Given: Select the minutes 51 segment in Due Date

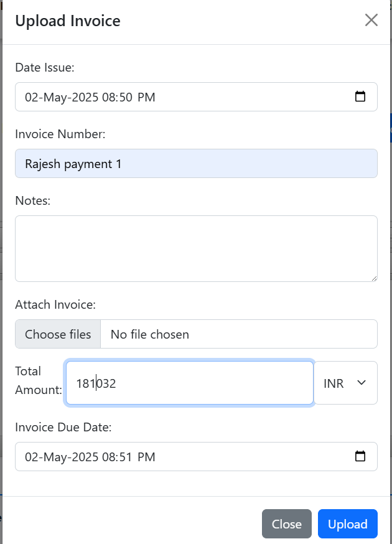Looking at the screenshot, I should pos(126,457).
